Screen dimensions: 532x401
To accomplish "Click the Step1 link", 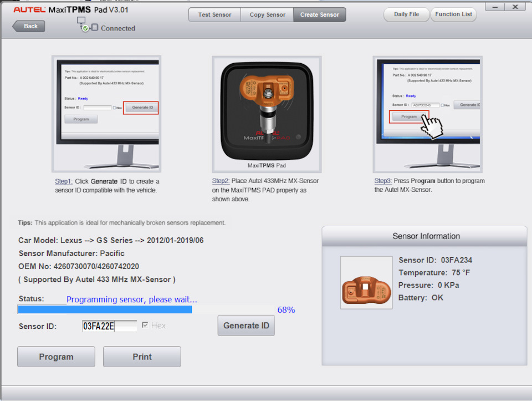I will point(64,181).
